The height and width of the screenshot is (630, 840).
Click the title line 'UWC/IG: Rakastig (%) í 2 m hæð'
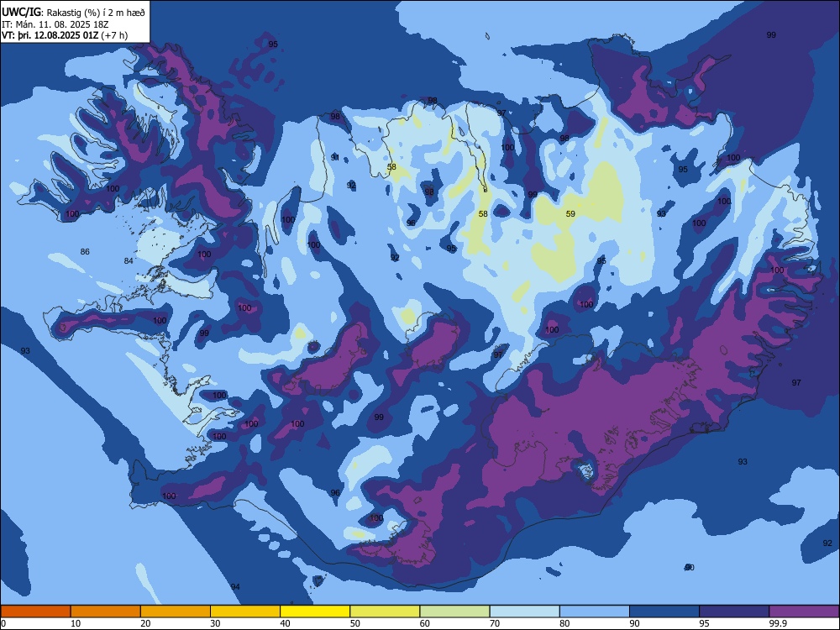click(x=73, y=13)
